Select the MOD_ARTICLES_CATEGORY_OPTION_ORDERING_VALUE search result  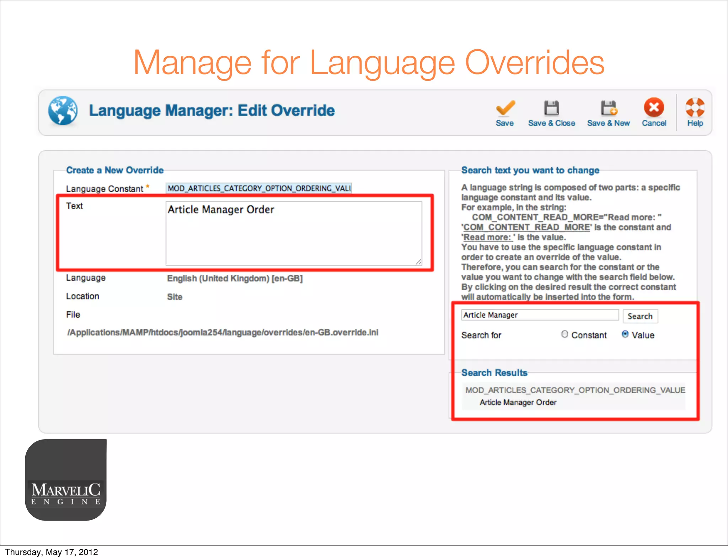(575, 390)
